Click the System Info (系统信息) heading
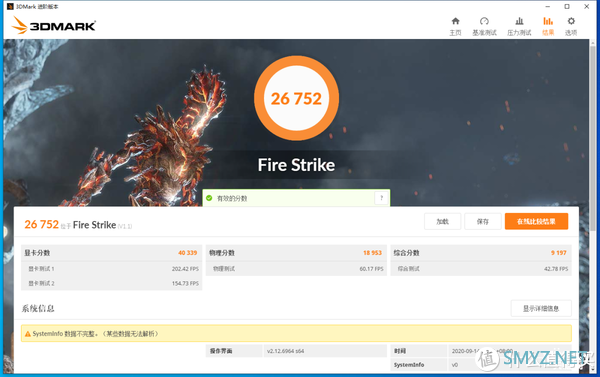The height and width of the screenshot is (377, 600). (x=38, y=308)
